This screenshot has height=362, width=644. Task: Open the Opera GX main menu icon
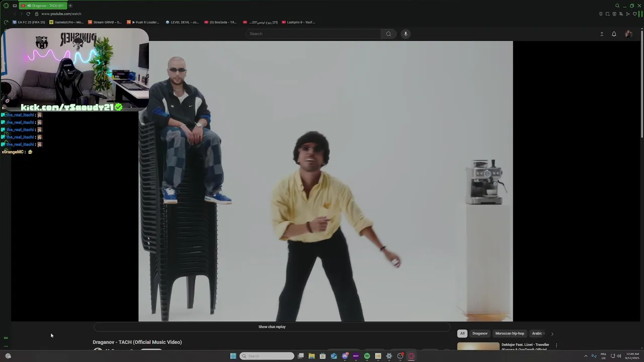(6, 6)
